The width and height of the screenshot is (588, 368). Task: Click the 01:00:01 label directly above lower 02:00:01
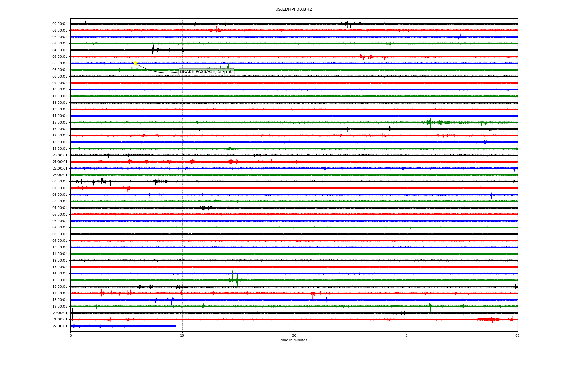[x=60, y=188]
